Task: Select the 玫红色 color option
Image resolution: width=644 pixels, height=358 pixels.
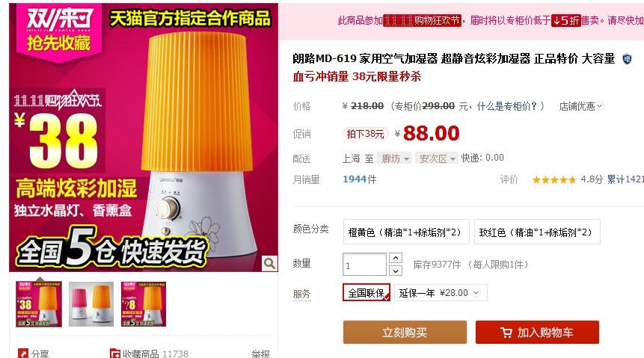Action: point(537,232)
